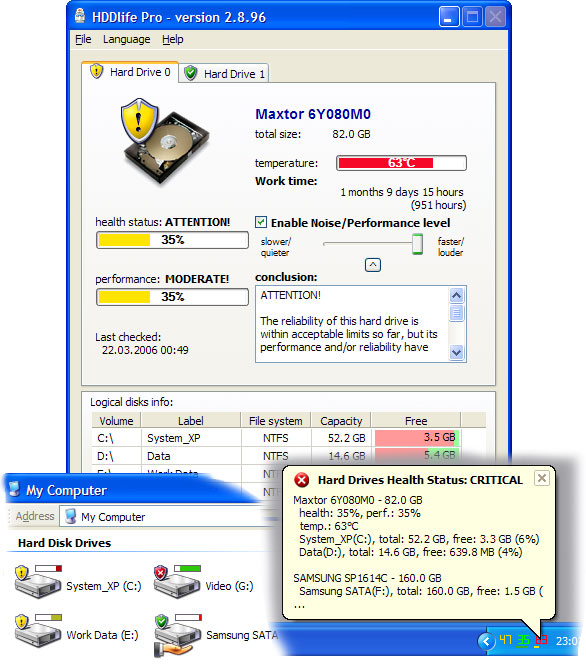Image resolution: width=586 pixels, height=664 pixels.
Task: Click the noise/performance slider handle
Action: click(x=417, y=244)
